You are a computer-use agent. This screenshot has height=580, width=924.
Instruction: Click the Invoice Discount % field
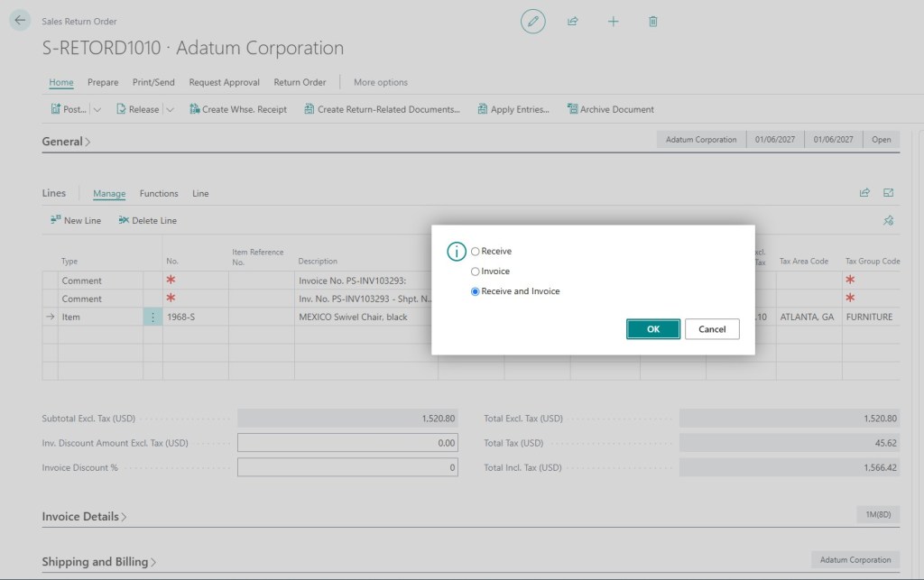coord(347,467)
